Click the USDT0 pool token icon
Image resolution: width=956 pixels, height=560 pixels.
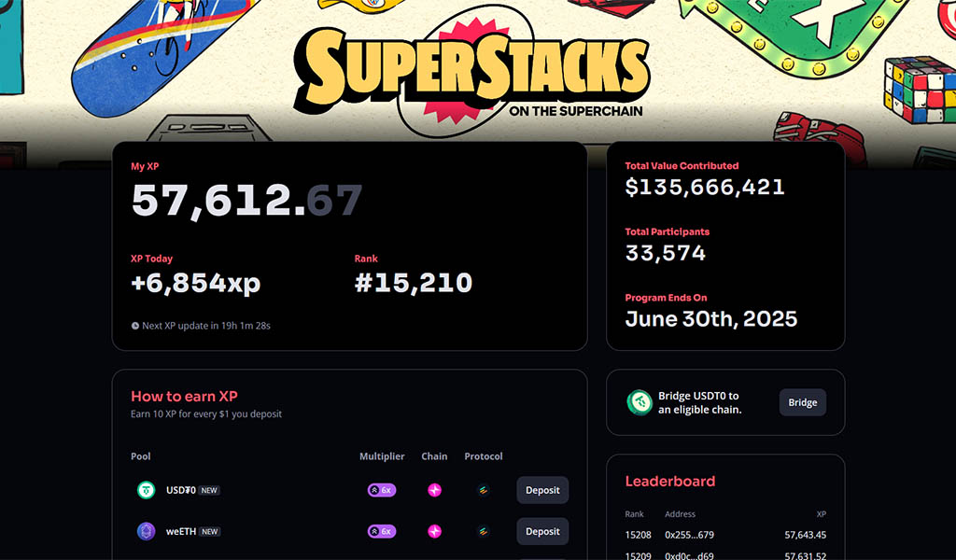146,490
